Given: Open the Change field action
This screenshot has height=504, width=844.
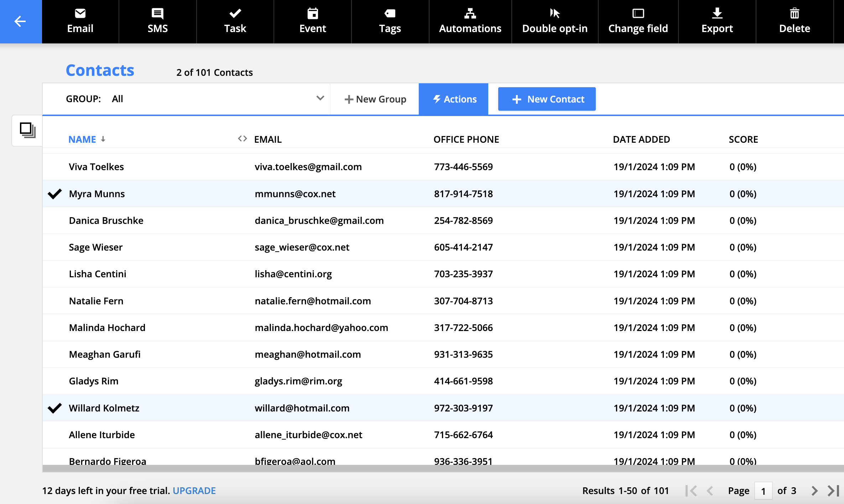Looking at the screenshot, I should (638, 21).
